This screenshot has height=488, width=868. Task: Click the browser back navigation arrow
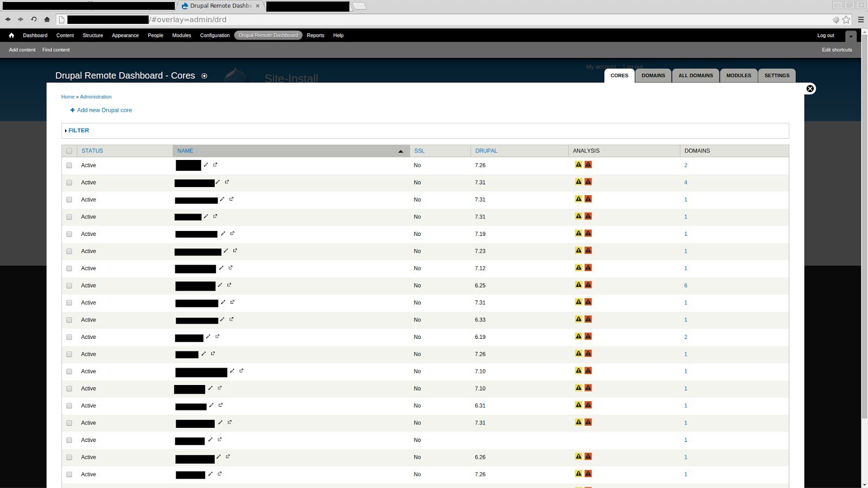coord(7,19)
